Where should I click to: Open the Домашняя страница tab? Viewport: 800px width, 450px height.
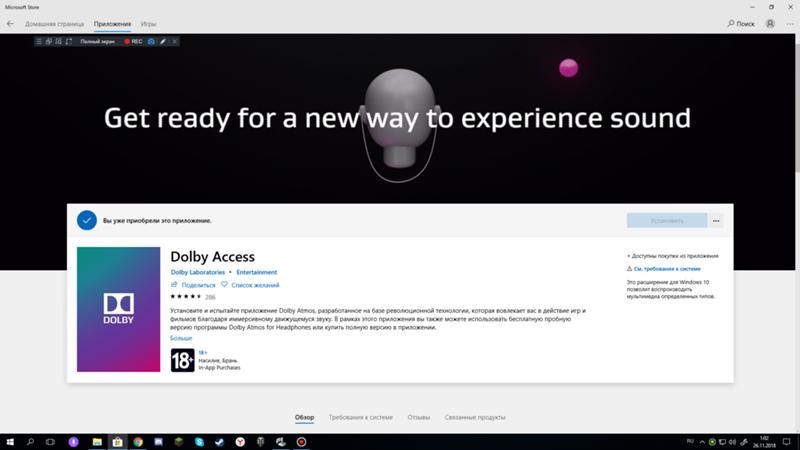tap(55, 24)
